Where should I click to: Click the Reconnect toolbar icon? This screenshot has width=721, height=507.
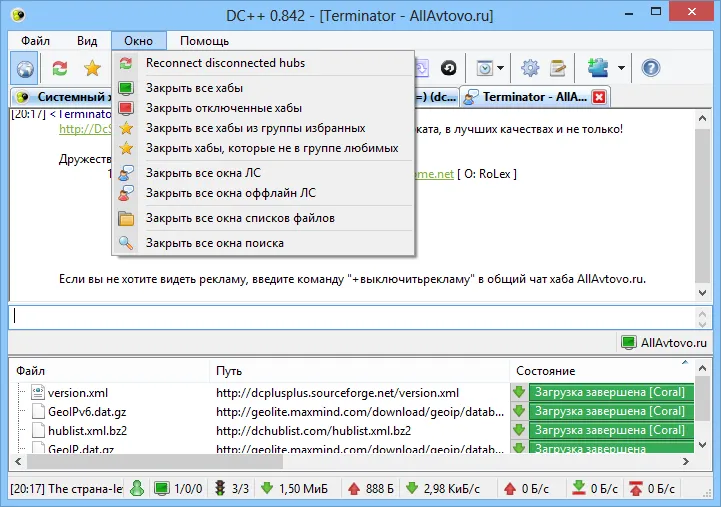click(x=60, y=68)
